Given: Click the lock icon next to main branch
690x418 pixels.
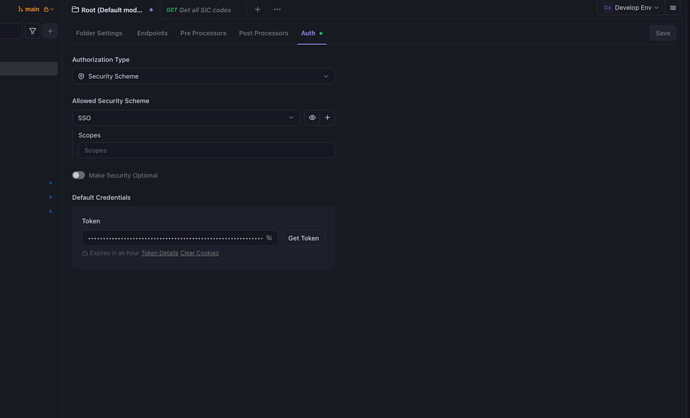Looking at the screenshot, I should (x=46, y=9).
